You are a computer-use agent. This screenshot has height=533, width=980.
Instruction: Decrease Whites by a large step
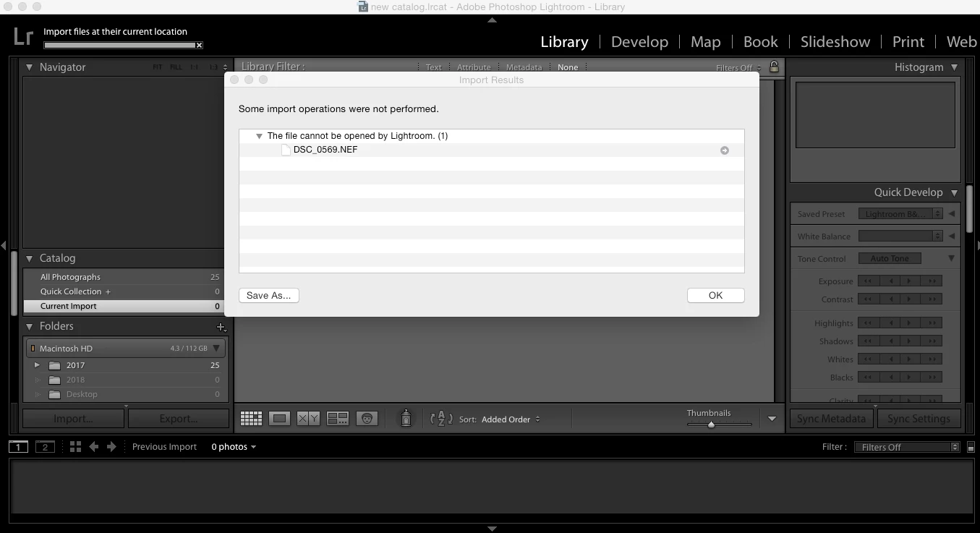click(869, 359)
